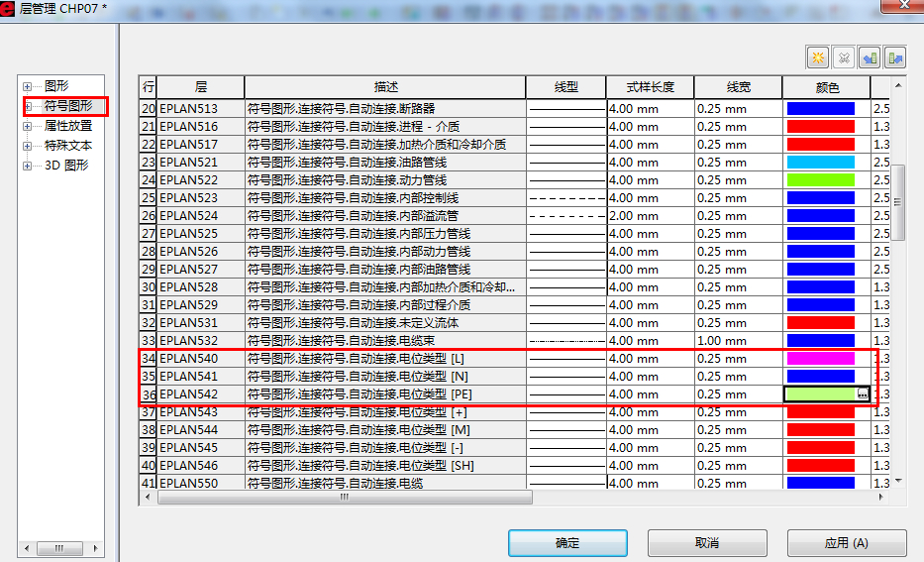
Task: Click the 2.00 mm pattern length of EPLAN524
Action: 650,216
